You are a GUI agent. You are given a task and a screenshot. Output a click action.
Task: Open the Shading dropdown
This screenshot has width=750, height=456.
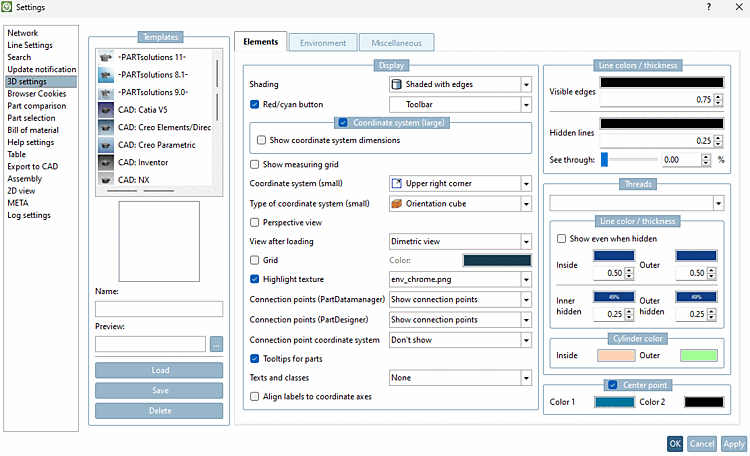460,84
